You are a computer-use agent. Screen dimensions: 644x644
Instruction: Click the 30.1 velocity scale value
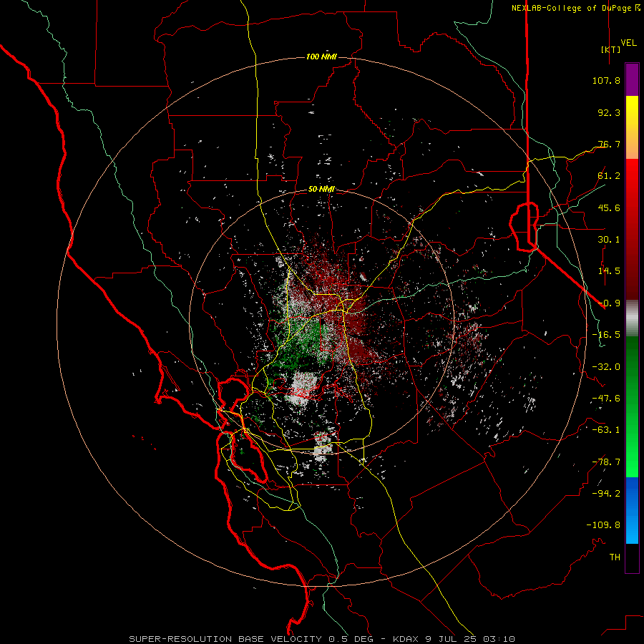[x=609, y=240]
